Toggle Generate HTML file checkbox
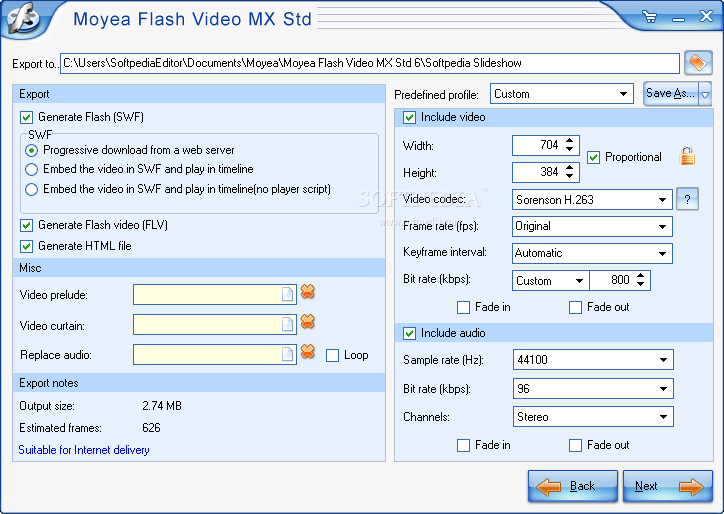The height and width of the screenshot is (514, 724). tap(26, 246)
